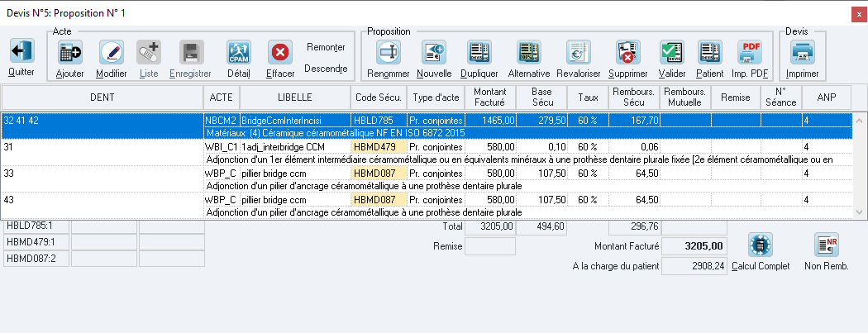
Task: Click the Modifier edit icon
Action: [112, 54]
